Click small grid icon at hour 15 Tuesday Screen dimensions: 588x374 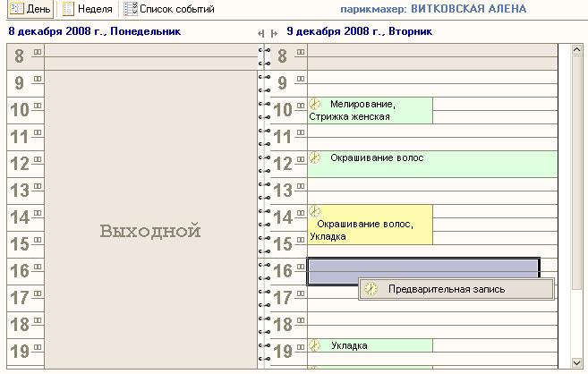[x=301, y=240]
